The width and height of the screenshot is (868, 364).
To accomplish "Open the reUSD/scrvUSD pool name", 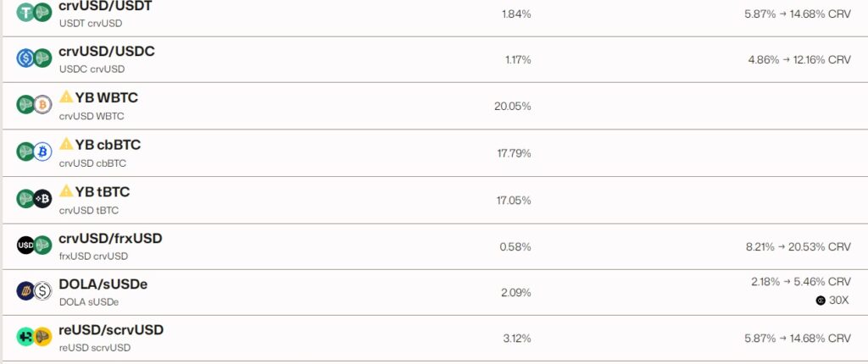I will pos(111,330).
